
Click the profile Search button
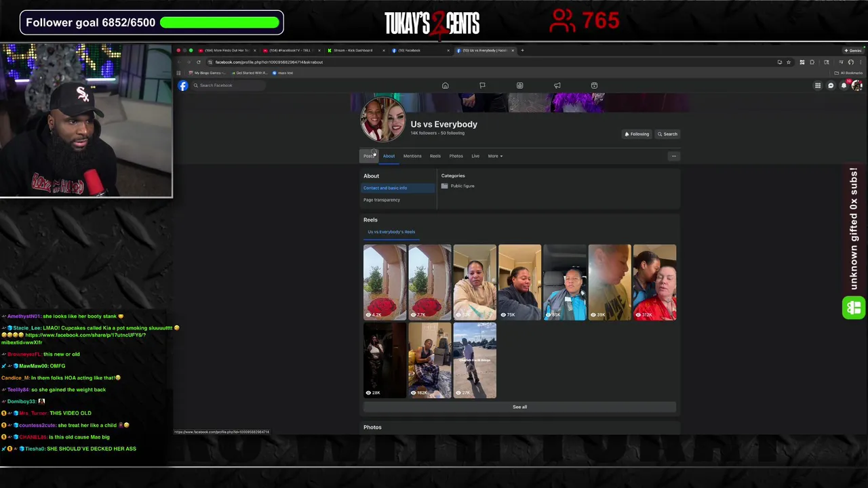tap(667, 134)
